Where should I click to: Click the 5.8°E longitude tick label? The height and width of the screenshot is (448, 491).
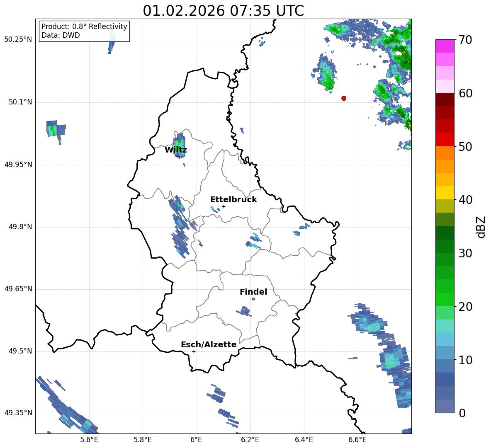[x=143, y=440]
